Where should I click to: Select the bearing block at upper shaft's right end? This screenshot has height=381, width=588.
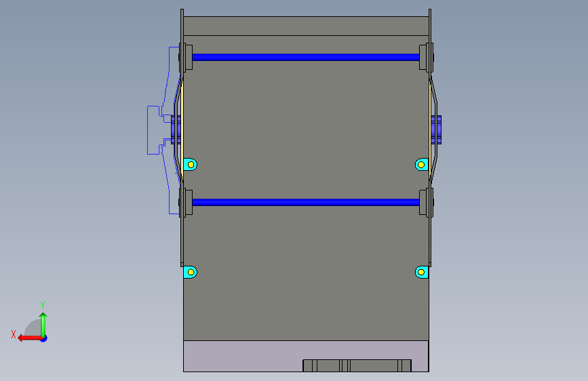click(x=423, y=58)
